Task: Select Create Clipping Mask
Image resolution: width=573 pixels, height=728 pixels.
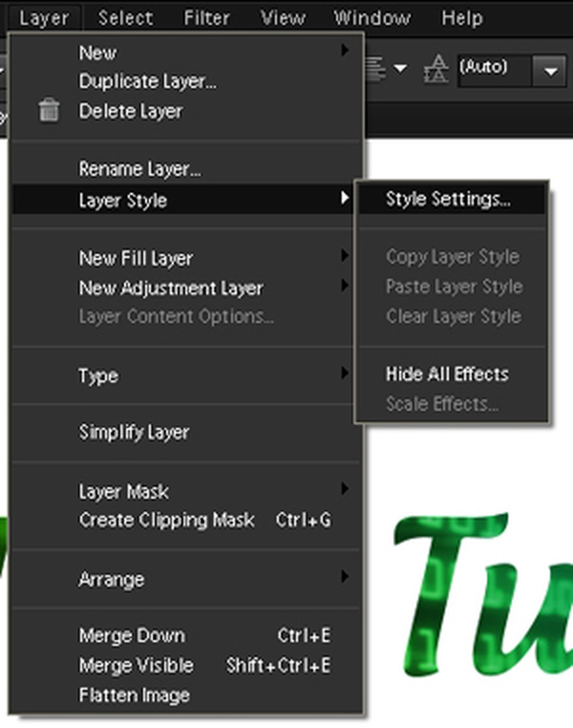Action: (x=167, y=520)
